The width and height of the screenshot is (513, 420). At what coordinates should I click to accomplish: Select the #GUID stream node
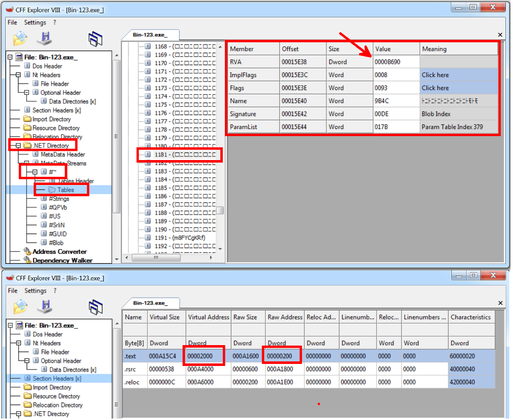tap(57, 234)
